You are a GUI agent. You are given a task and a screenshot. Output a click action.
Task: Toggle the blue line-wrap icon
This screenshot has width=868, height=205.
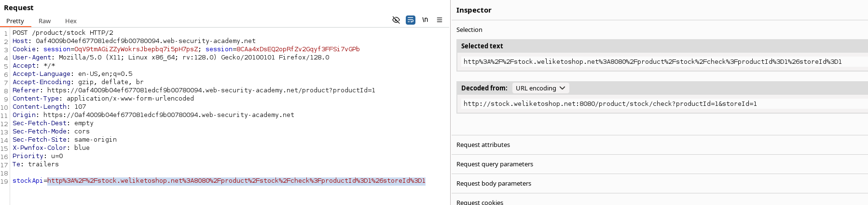point(411,20)
